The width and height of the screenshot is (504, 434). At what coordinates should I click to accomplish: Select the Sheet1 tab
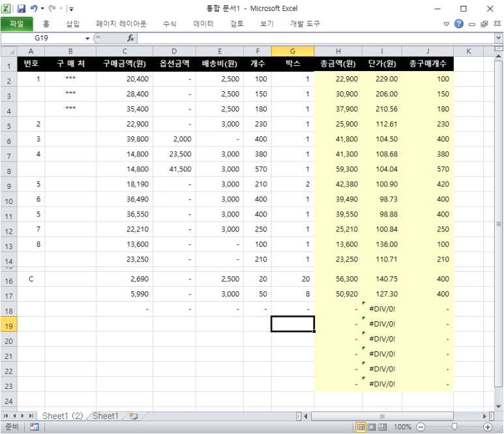(x=106, y=416)
